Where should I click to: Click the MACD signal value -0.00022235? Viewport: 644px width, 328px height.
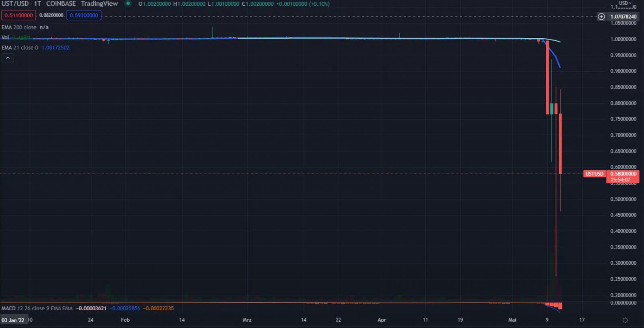[x=159, y=308]
